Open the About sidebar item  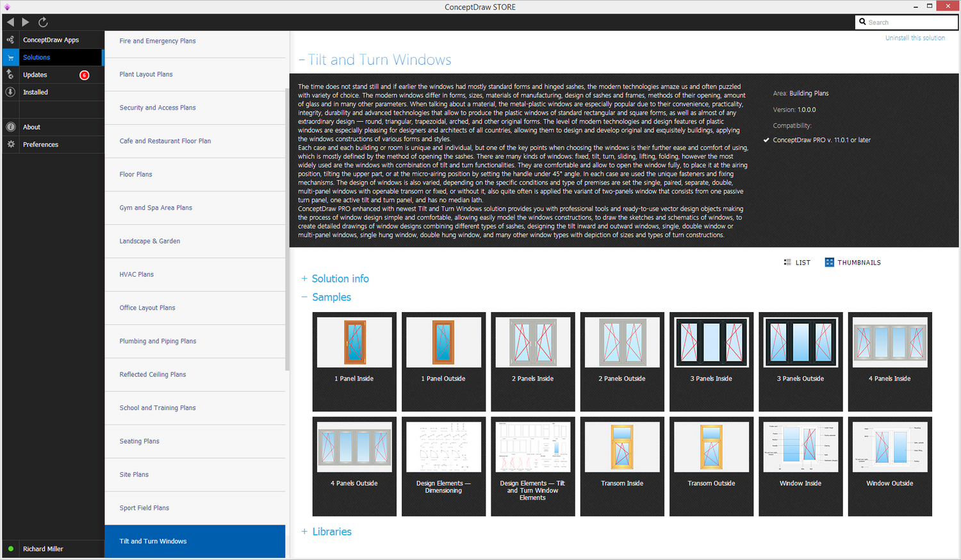(53, 127)
